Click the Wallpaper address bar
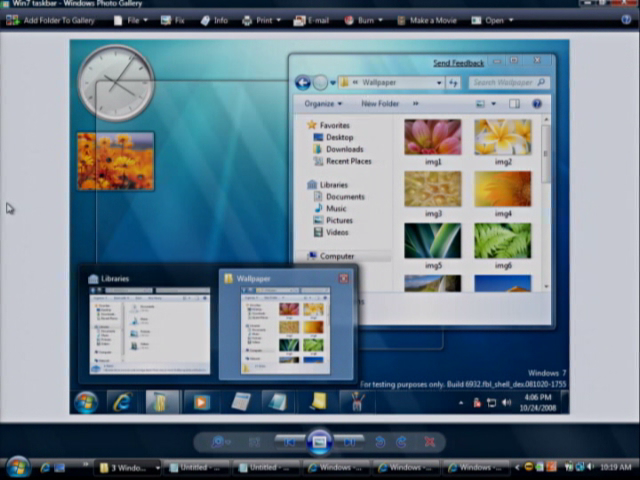Viewport: 640px width, 480px height. (391, 83)
